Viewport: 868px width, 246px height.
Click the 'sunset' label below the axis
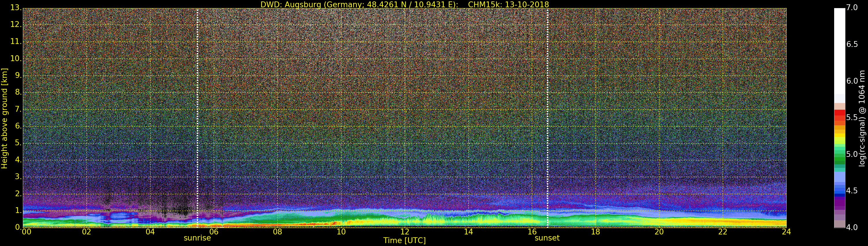click(x=547, y=238)
